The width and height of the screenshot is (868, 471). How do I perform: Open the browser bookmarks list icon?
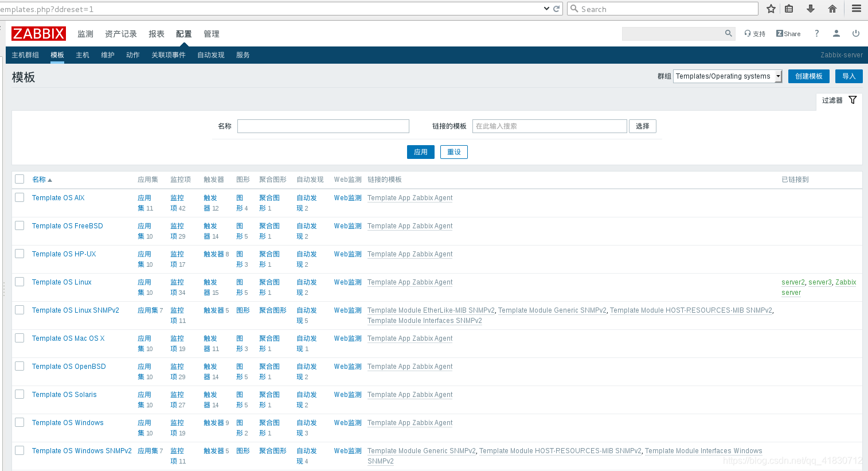tap(789, 9)
